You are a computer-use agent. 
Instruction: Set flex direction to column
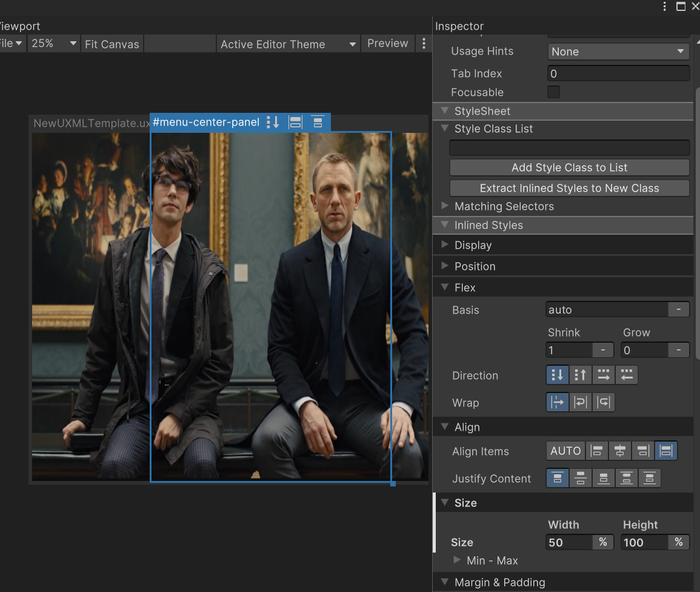point(557,375)
